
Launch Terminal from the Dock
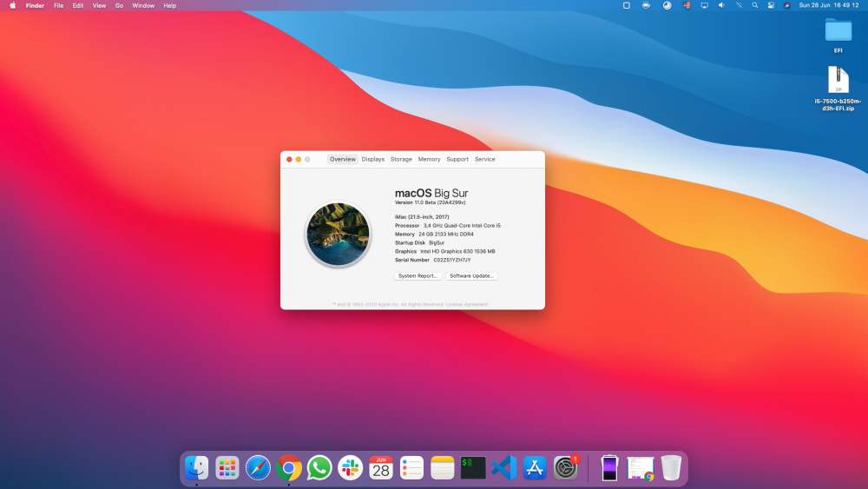[x=473, y=468]
